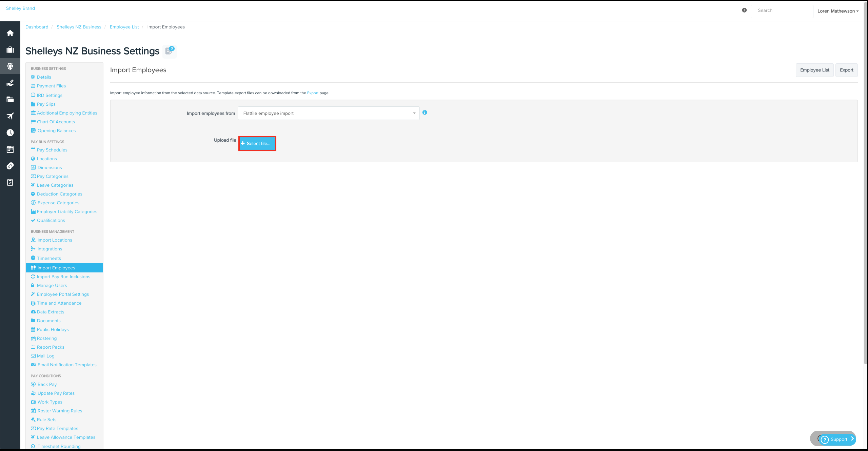The width and height of the screenshot is (868, 451).
Task: Follow the Export link in description text
Action: click(312, 93)
